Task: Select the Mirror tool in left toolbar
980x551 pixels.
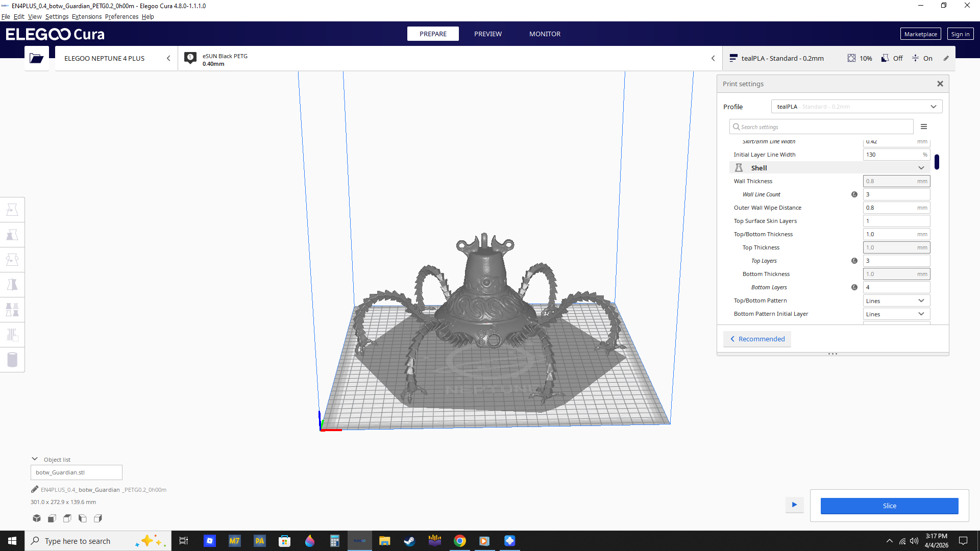Action: (12, 285)
